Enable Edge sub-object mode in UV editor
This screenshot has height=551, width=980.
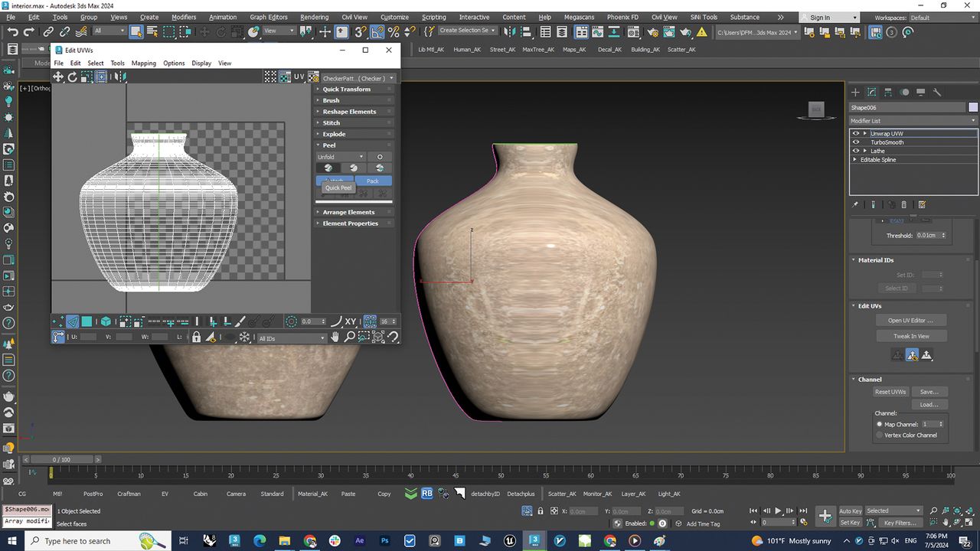73,321
